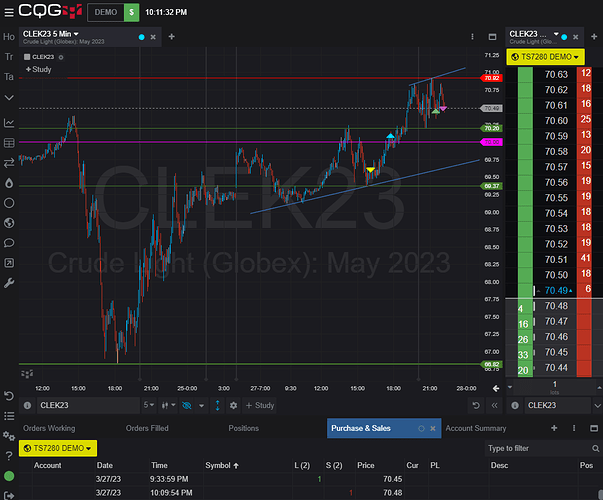Open the Account Summary tab
603x500 pixels.
coord(475,428)
